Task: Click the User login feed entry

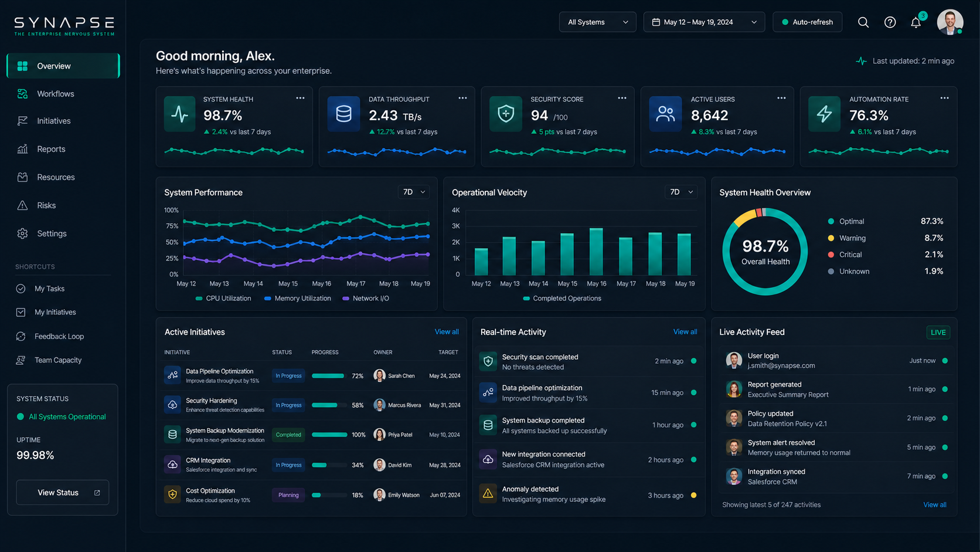Action: pos(837,361)
